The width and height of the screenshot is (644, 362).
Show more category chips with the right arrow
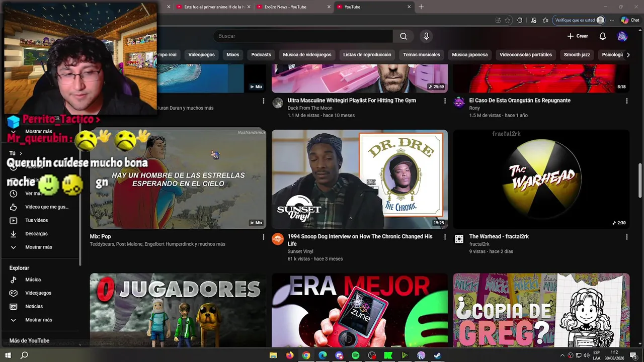pos(628,55)
